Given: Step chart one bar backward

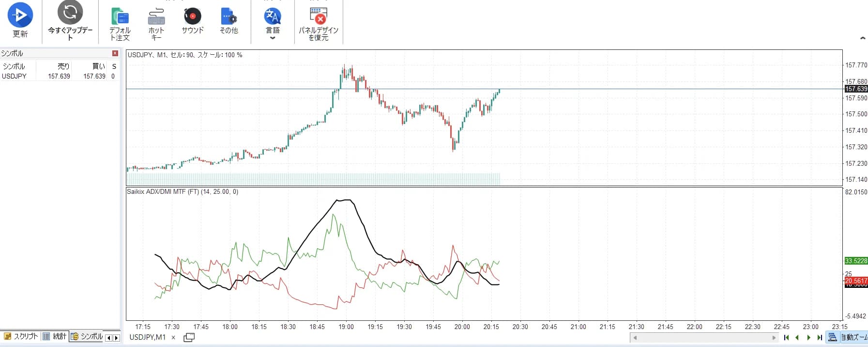Looking at the screenshot, I should (x=797, y=338).
